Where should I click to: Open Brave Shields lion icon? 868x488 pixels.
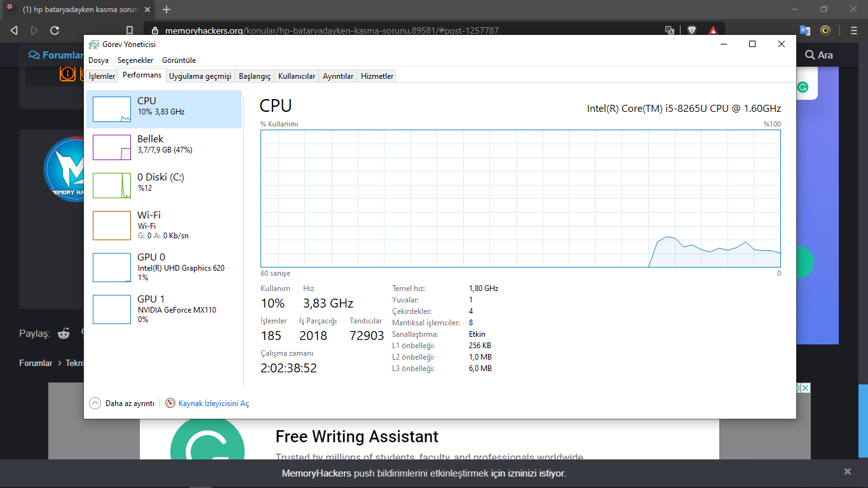click(x=692, y=30)
